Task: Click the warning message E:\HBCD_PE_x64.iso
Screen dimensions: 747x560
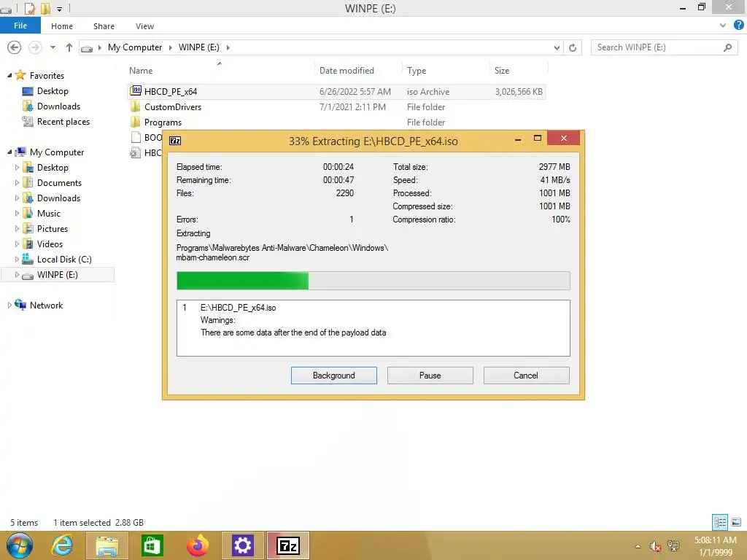Action: 239,308
